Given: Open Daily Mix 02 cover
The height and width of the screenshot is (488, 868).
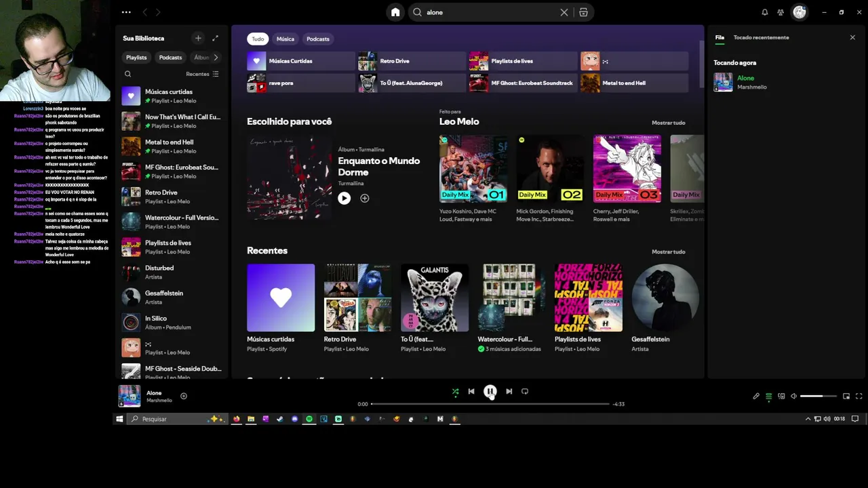Looking at the screenshot, I should point(550,168).
